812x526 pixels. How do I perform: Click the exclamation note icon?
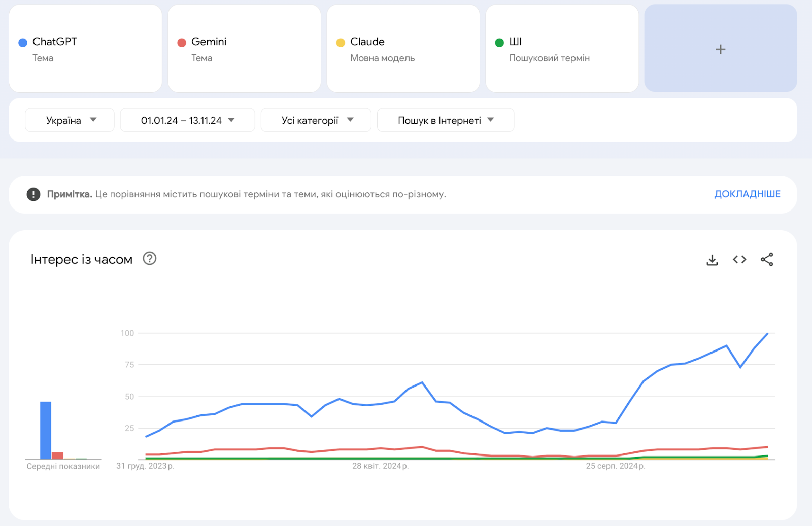[33, 194]
